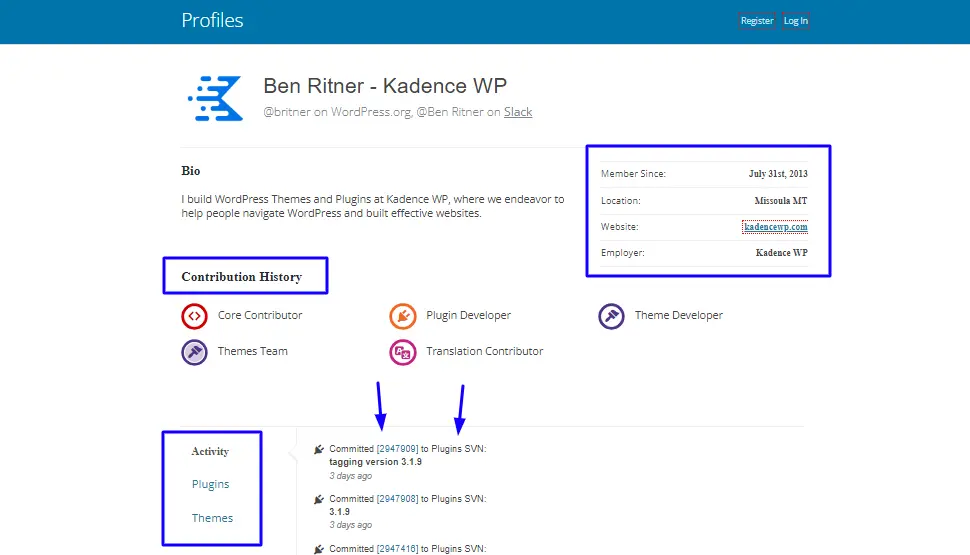This screenshot has height=555, width=970.
Task: Click the 'tagging version 3.1.9' commit message
Action: pyautogui.click(x=376, y=462)
